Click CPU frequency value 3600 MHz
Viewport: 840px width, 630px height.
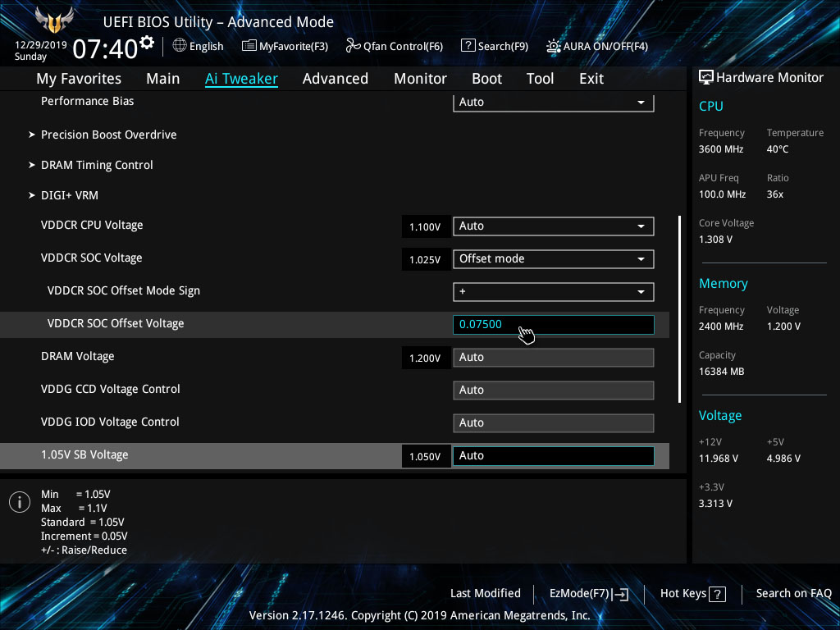(x=721, y=149)
